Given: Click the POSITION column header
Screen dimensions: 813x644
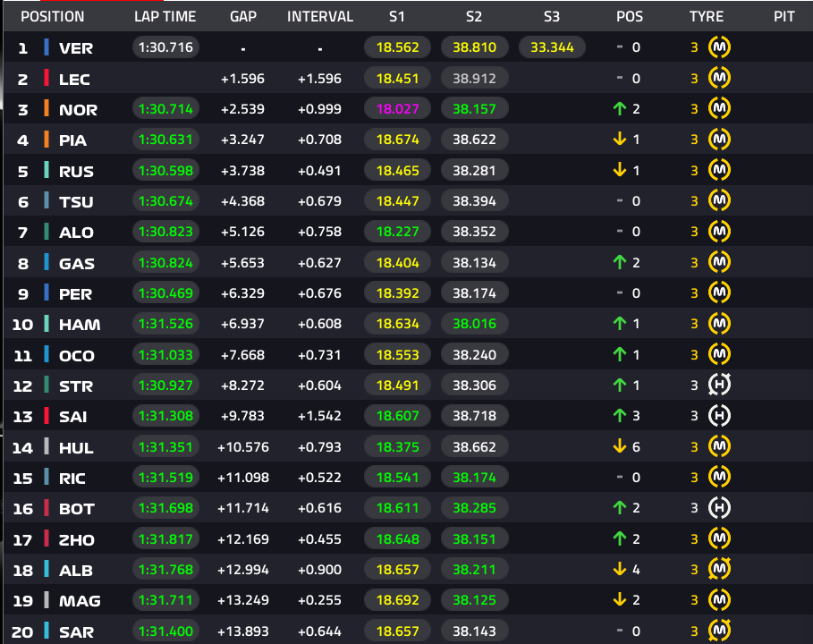Looking at the screenshot, I should tap(53, 17).
